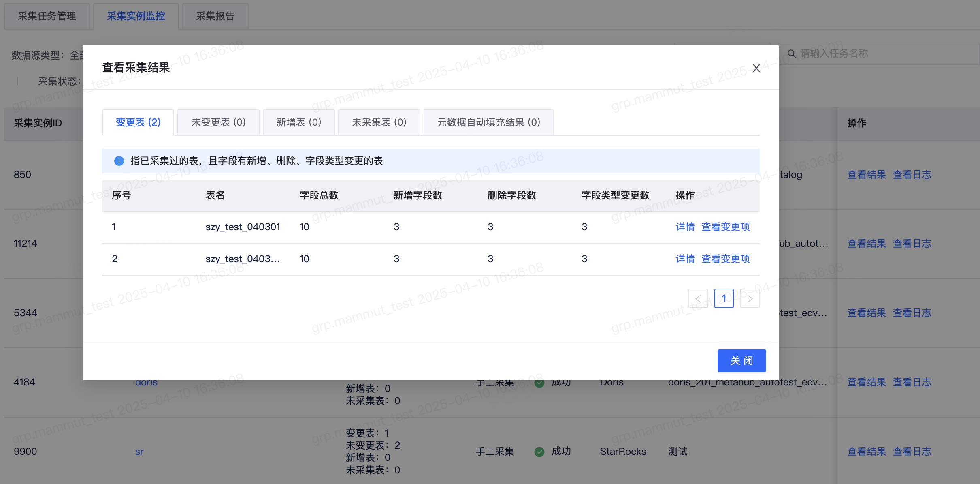
Task: Click 查看日志 for instance 4184
Action: (x=912, y=382)
